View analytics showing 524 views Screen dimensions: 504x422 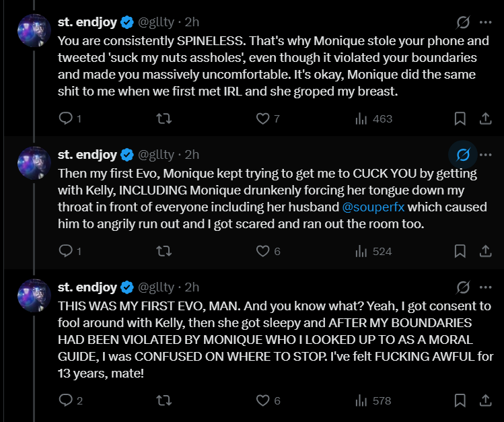pyautogui.click(x=374, y=251)
